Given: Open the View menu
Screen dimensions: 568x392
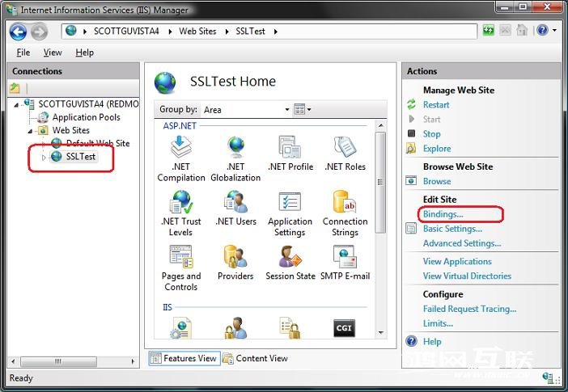Looking at the screenshot, I should [53, 53].
